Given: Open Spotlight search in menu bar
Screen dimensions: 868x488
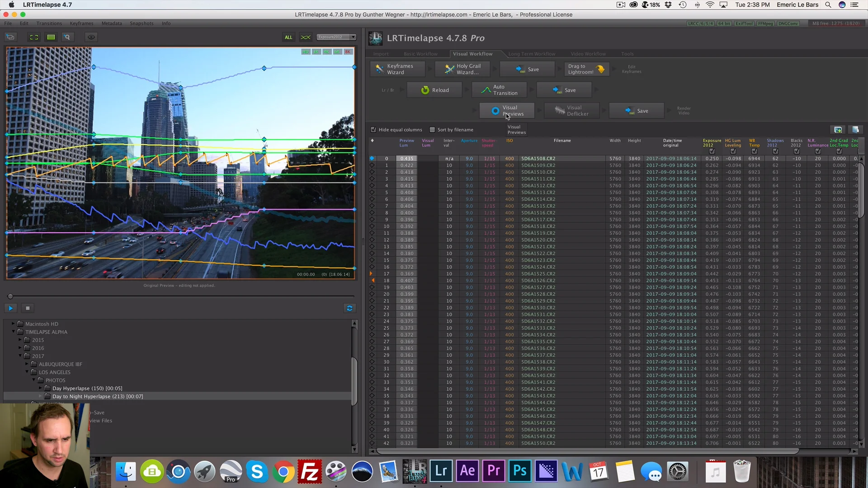Looking at the screenshot, I should (828, 5).
